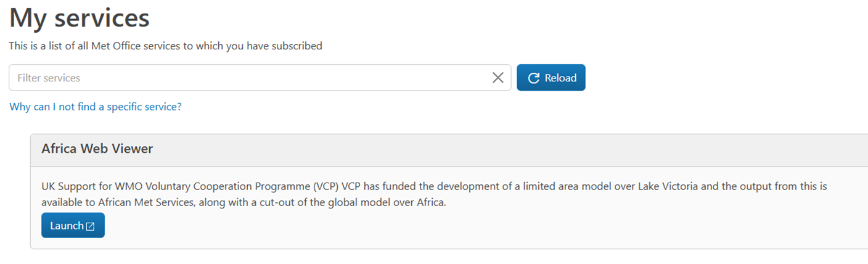Click the external-link icon on Launch
The image size is (868, 264).
(x=91, y=226)
